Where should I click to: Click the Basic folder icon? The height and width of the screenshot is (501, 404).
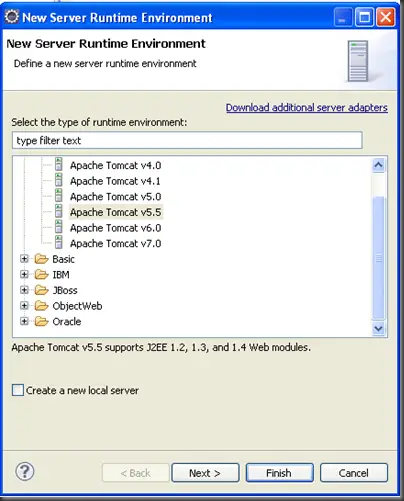42,259
